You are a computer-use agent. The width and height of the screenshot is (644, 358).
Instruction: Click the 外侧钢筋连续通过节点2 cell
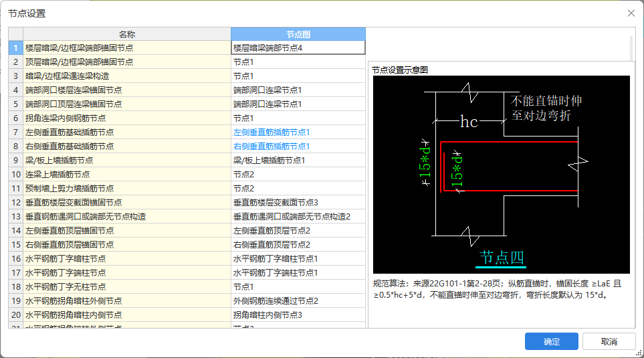[x=298, y=301]
